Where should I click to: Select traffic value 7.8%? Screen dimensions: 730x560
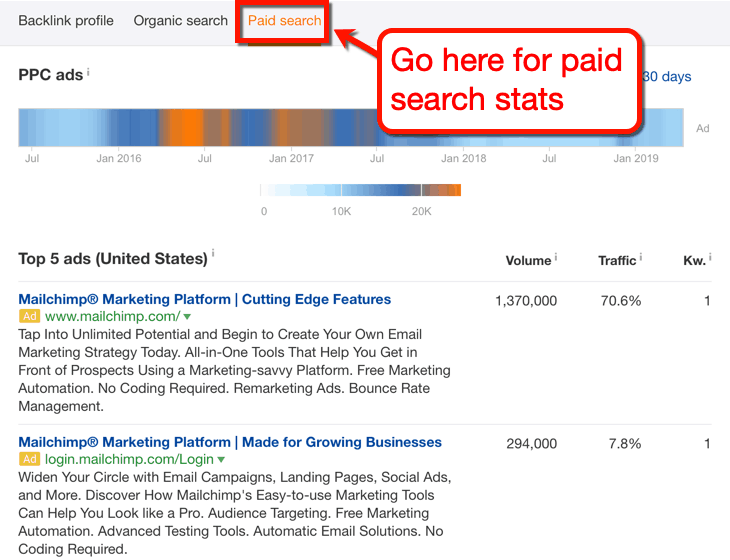625,444
